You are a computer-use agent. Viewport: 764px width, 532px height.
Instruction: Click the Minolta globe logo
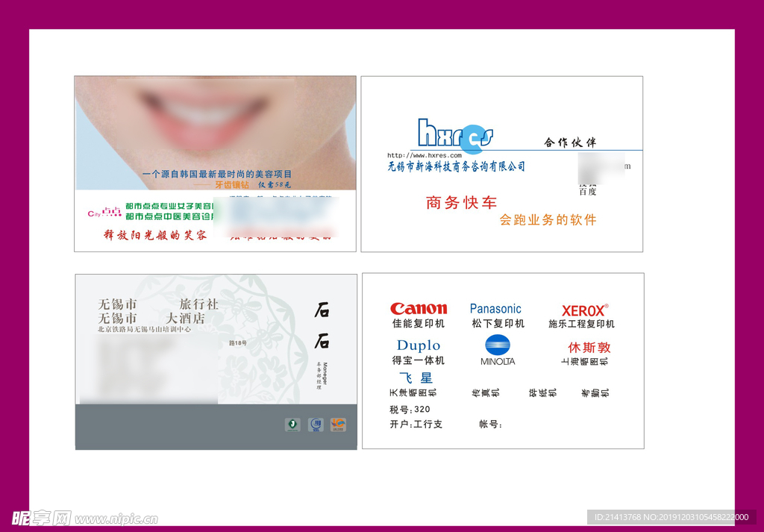point(498,345)
